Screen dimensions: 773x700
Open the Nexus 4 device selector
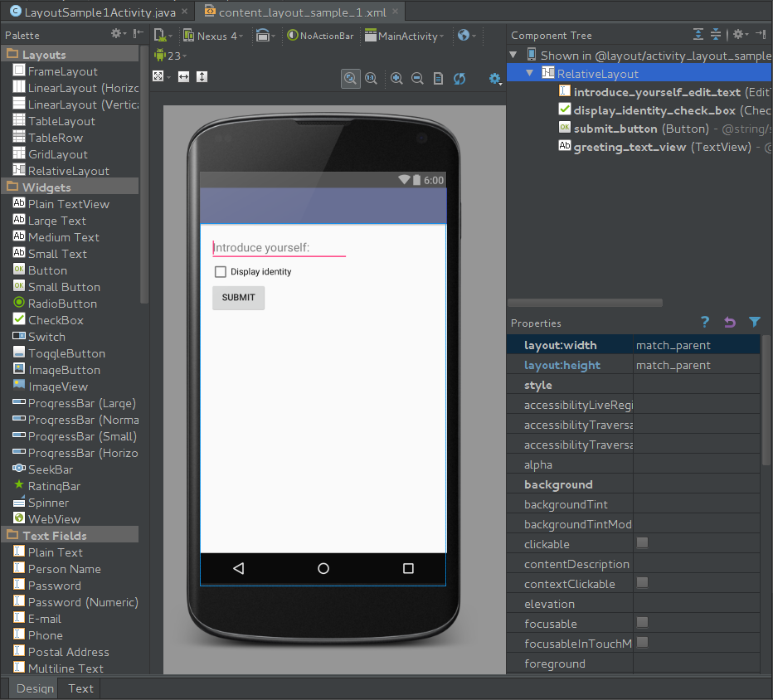213,36
